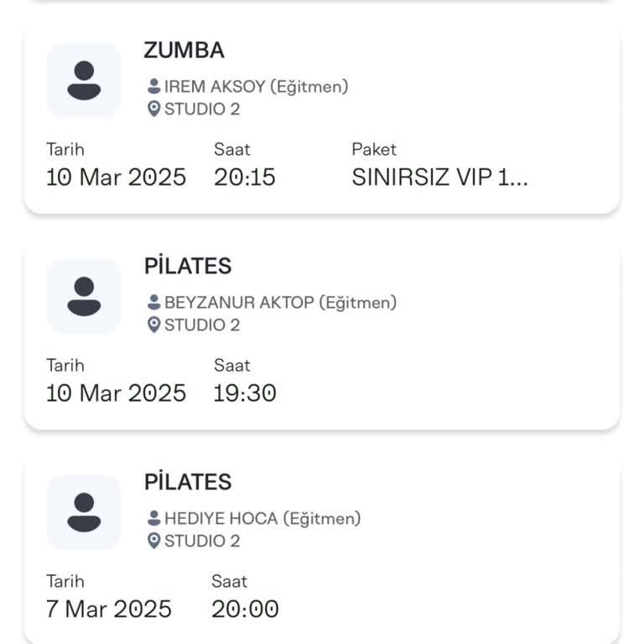The width and height of the screenshot is (644, 644).
Task: Tap avatar icon on Beyzanur Aktop's Pilates card
Action: tap(84, 296)
